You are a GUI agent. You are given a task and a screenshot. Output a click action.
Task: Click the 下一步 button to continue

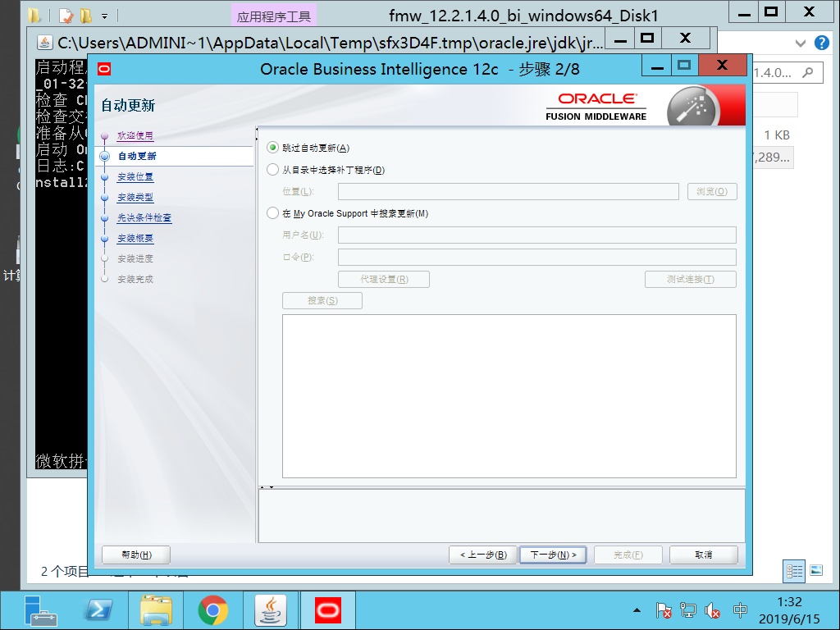(552, 555)
